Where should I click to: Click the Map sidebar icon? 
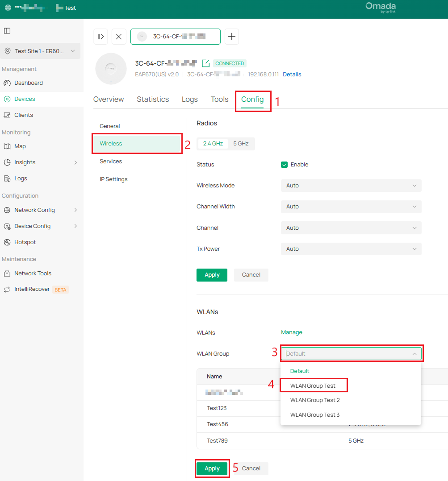7,146
